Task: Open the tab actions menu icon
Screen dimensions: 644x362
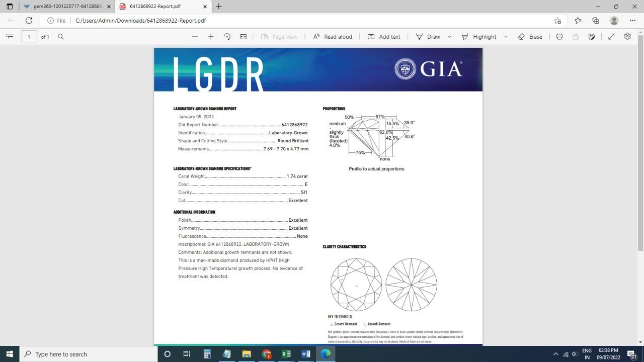Action: coord(10,7)
